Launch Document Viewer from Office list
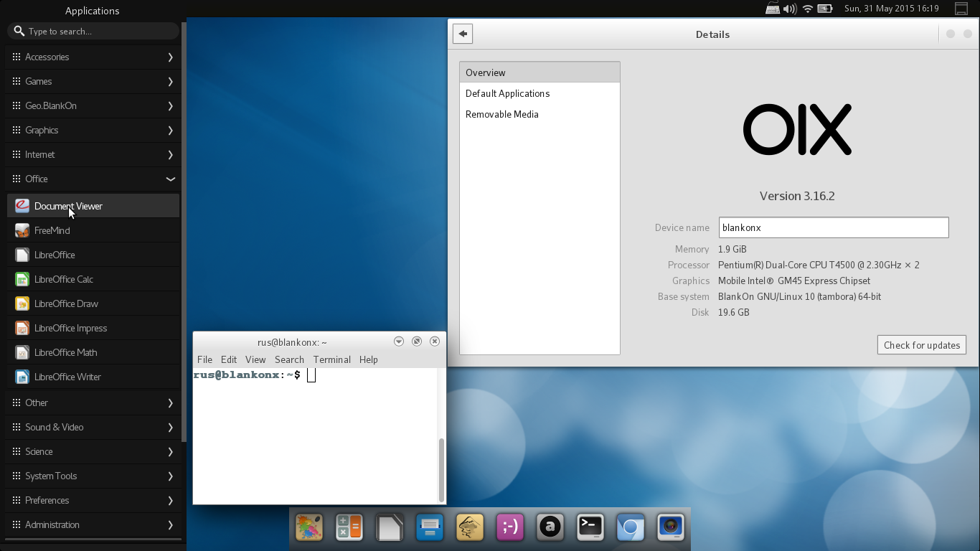This screenshot has height=551, width=980. pos(93,206)
